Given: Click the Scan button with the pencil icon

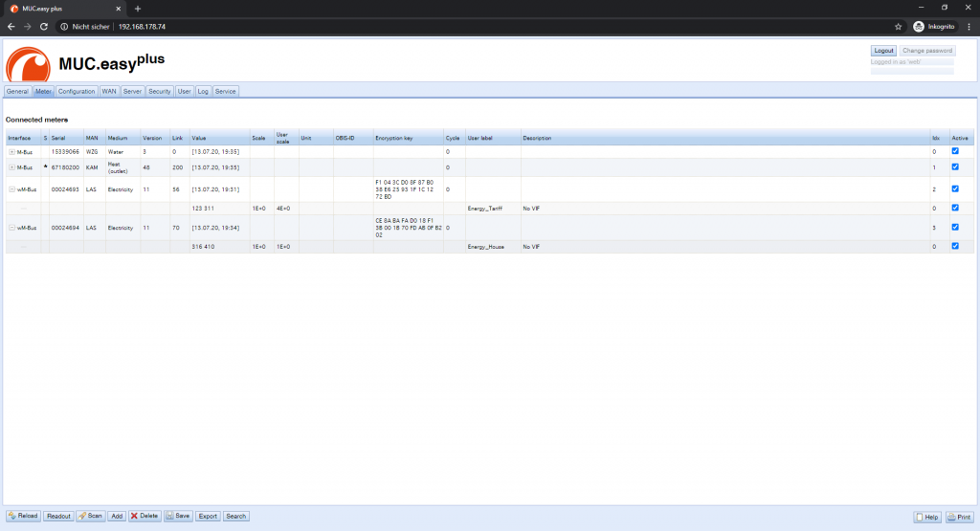Looking at the screenshot, I should pos(91,516).
